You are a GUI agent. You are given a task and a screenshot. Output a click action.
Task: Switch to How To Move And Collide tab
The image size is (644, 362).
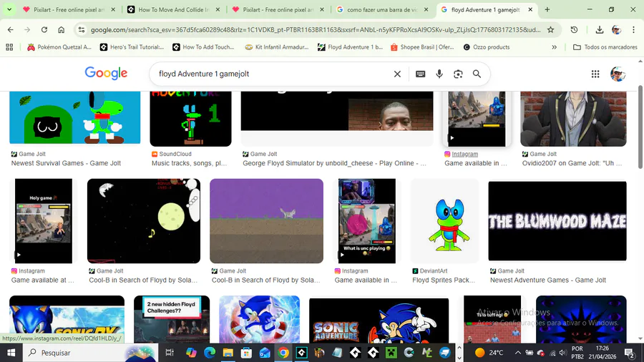[x=173, y=9]
